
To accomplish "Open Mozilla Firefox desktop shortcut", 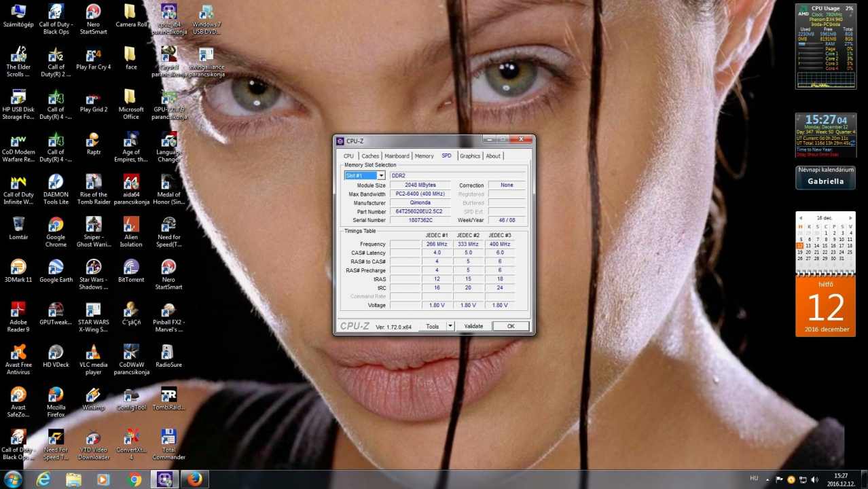I will click(x=56, y=402).
